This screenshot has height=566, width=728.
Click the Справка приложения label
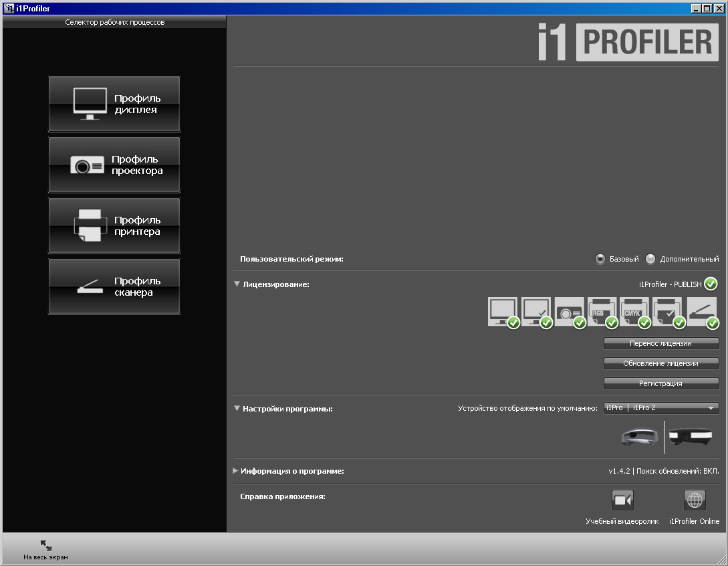(x=283, y=496)
